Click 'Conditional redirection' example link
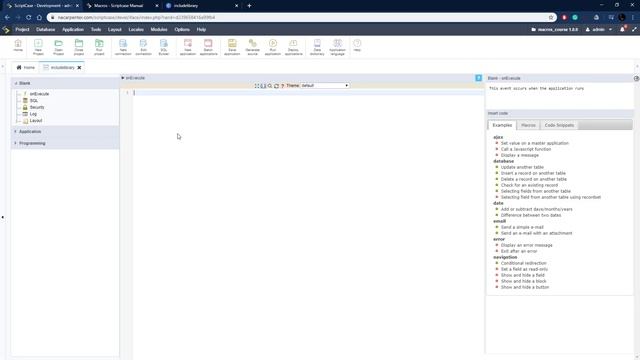This screenshot has height=360, width=640. (x=523, y=263)
